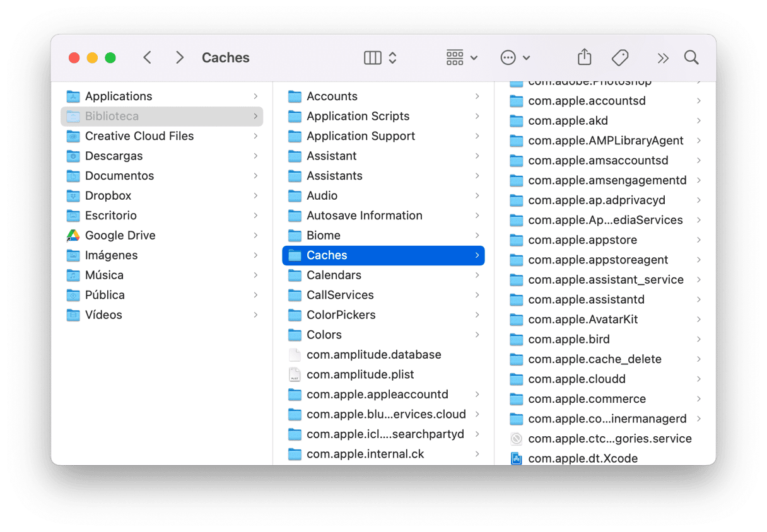
Task: Select the ColorPickers folder
Action: point(384,315)
